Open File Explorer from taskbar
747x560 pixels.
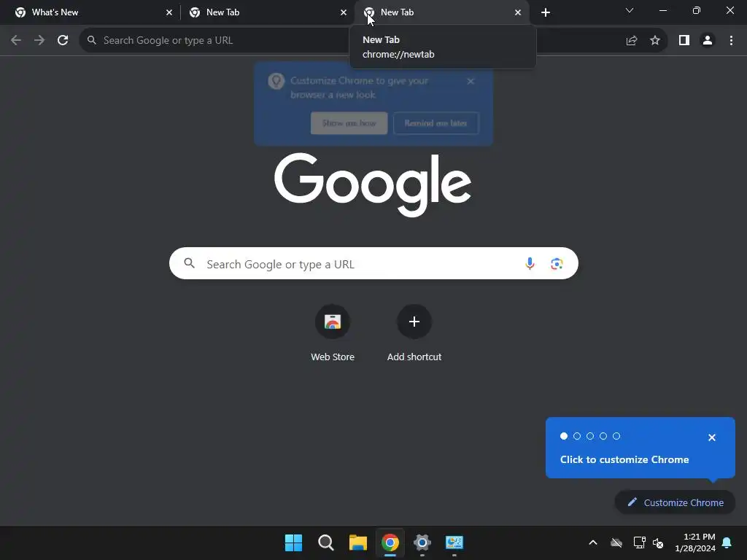pos(357,542)
